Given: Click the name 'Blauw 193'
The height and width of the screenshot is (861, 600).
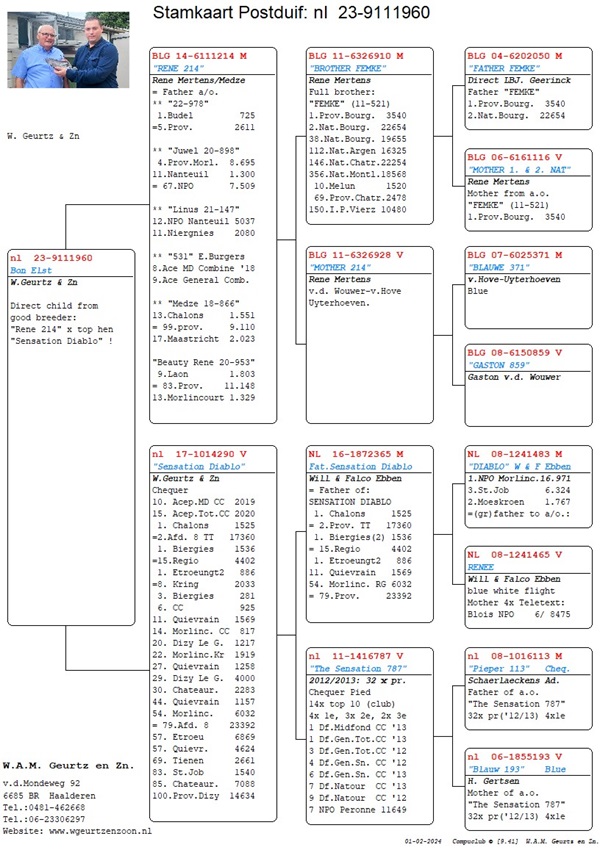Looking at the screenshot, I should 496,769.
